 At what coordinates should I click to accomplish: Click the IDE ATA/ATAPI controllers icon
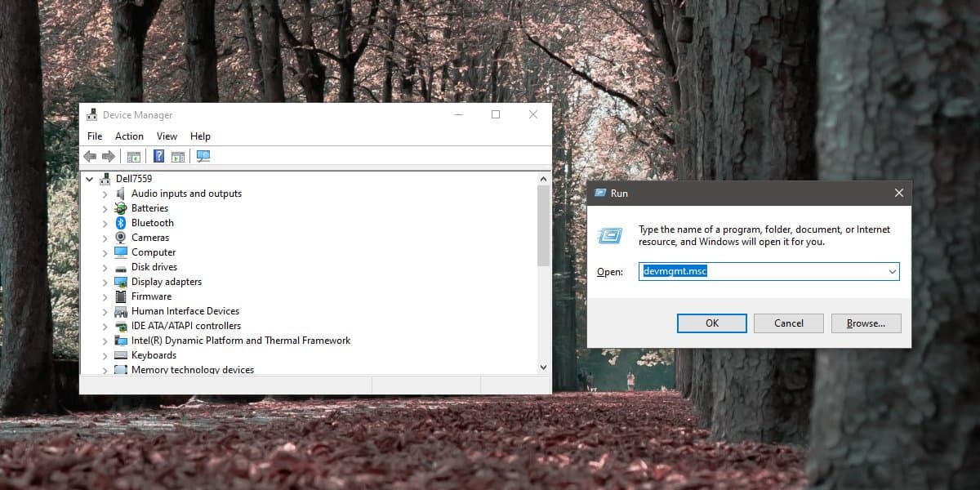121,326
